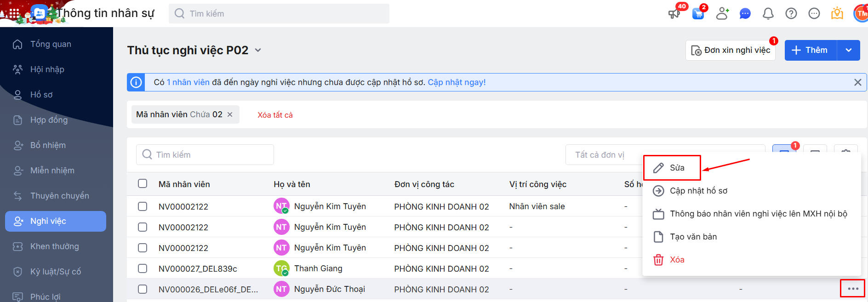Click the Nguyễn Đức Thoại avatar

click(281, 289)
